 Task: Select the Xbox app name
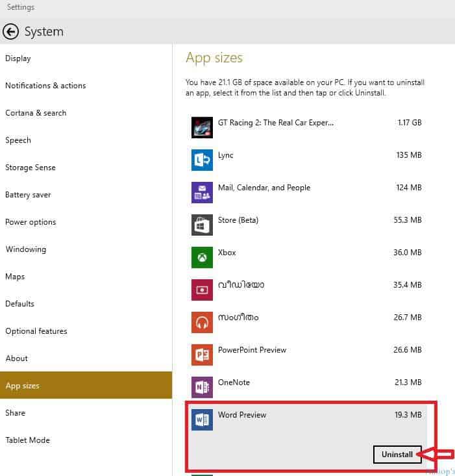click(x=227, y=253)
